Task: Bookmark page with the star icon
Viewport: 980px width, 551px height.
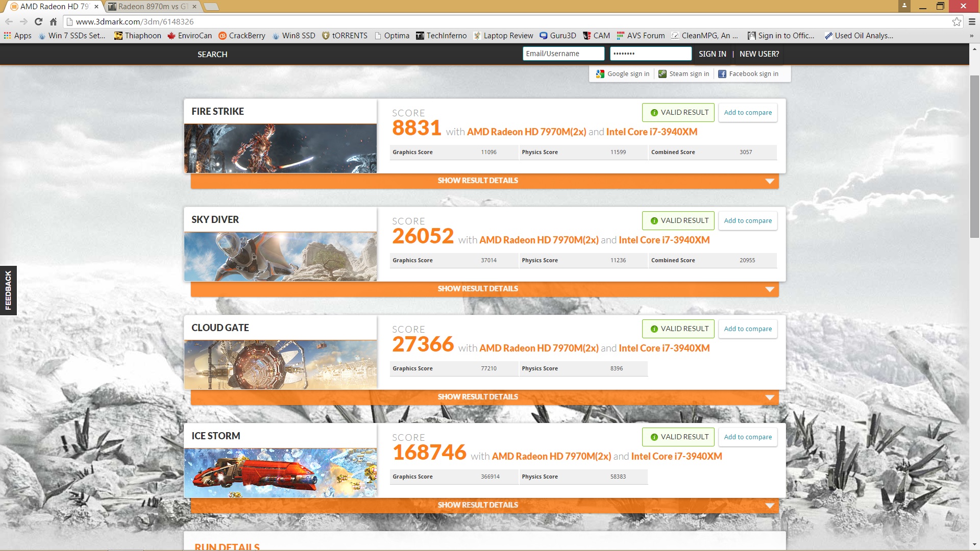Action: pyautogui.click(x=957, y=21)
